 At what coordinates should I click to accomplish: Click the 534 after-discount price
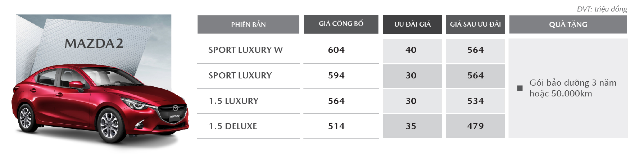tap(475, 101)
